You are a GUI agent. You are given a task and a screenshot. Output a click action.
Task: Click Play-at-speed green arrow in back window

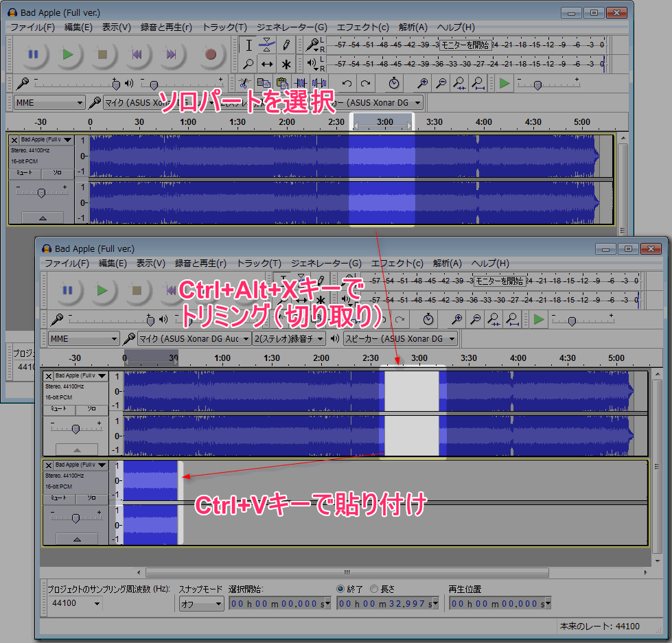point(505,83)
